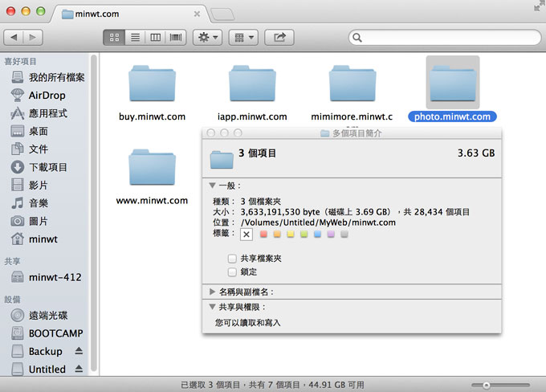546x392 pixels.
Task: Close the minwt.com tab
Action: pyautogui.click(x=197, y=14)
